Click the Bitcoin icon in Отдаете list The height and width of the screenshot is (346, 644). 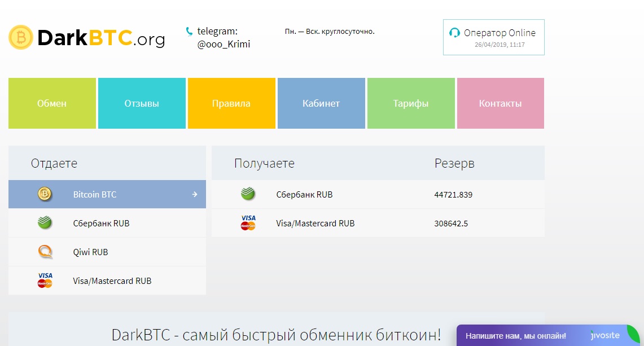coord(45,194)
